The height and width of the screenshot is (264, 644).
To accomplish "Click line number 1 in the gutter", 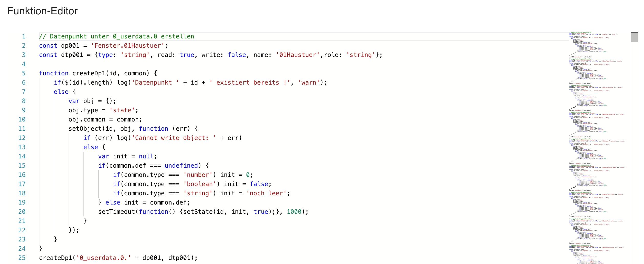I will (x=24, y=36).
